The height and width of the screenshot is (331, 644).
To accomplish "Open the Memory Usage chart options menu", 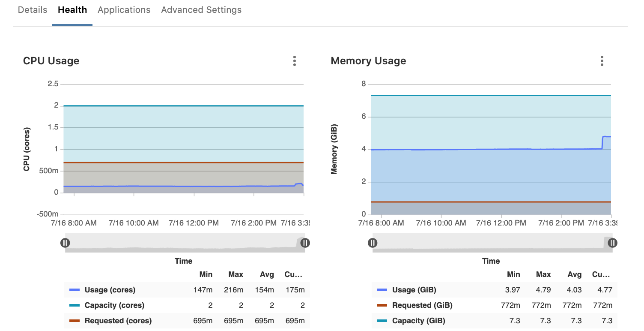I will pos(602,61).
